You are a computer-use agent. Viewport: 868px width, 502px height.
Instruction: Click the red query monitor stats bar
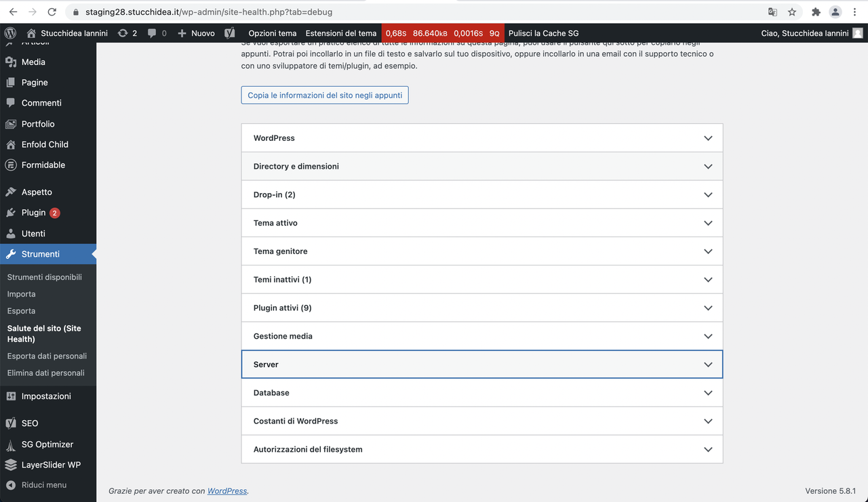pyautogui.click(x=443, y=33)
